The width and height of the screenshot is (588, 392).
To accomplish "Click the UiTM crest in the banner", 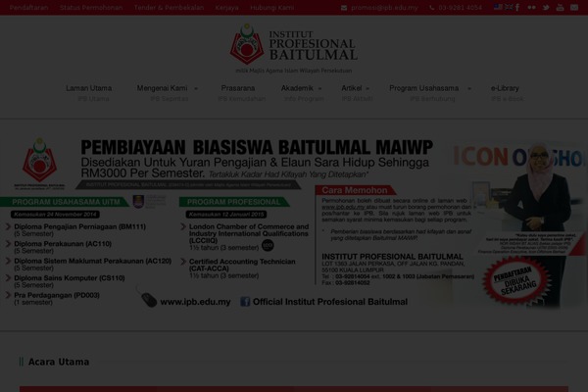I will click(x=138, y=202).
